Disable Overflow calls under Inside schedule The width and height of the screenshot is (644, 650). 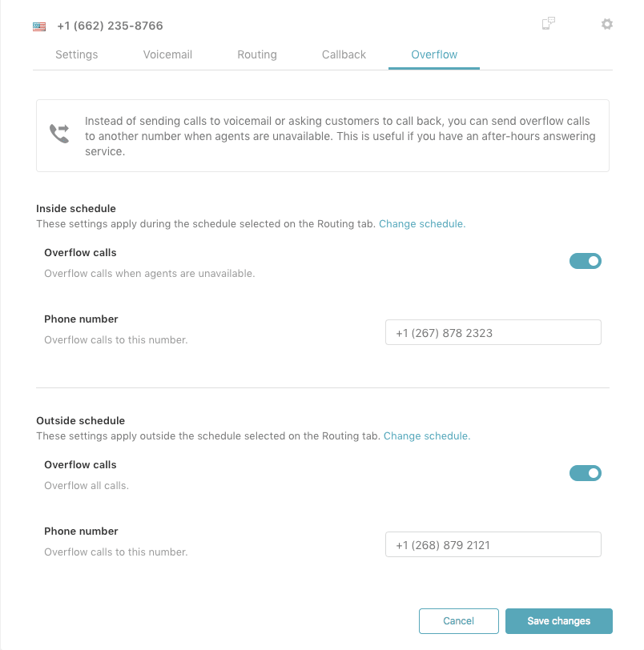pyautogui.click(x=586, y=261)
